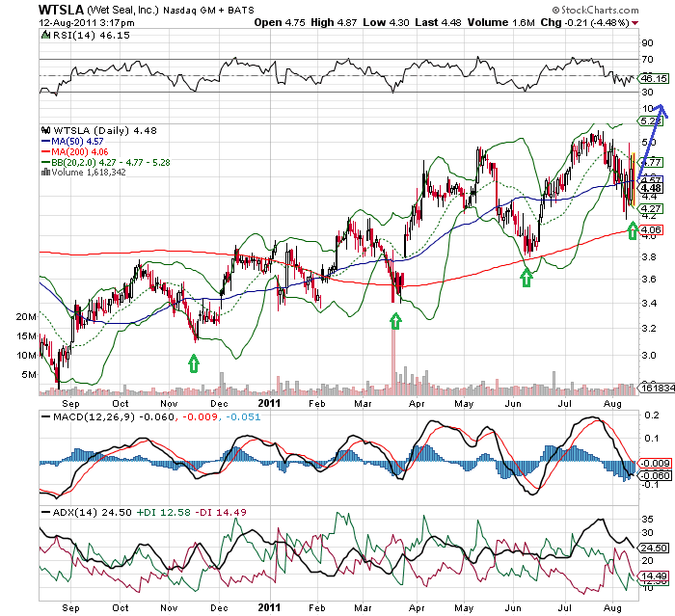Screen dimensions: 675x616
Task: Click the green "+DI 12.58" legend value
Action: tap(164, 513)
